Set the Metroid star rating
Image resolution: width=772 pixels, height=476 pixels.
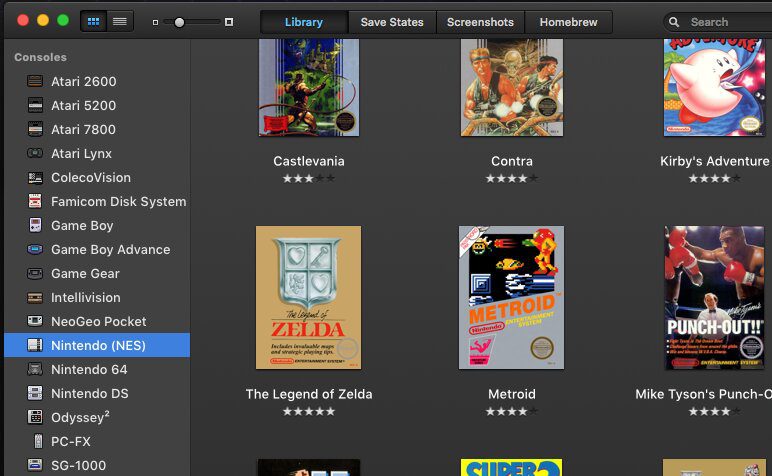click(512, 412)
